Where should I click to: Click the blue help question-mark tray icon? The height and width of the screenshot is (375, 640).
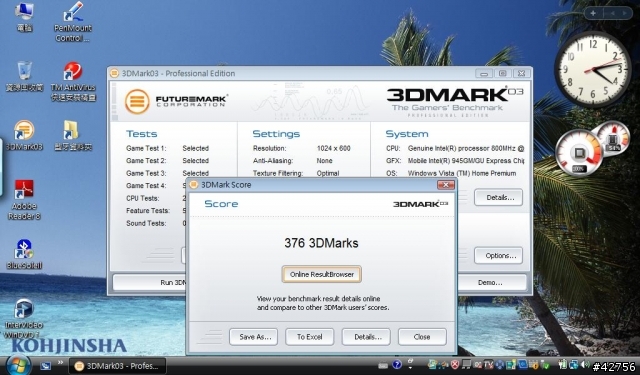(x=397, y=364)
